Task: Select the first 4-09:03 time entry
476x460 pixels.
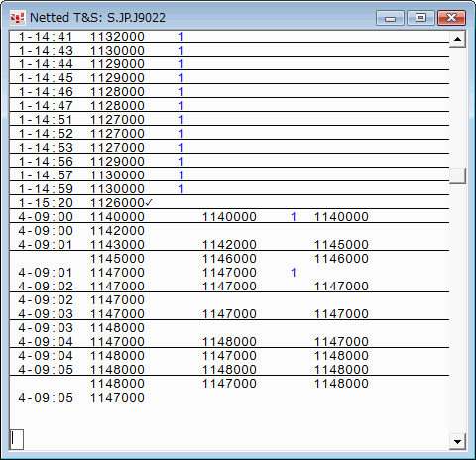Action: tap(46, 314)
